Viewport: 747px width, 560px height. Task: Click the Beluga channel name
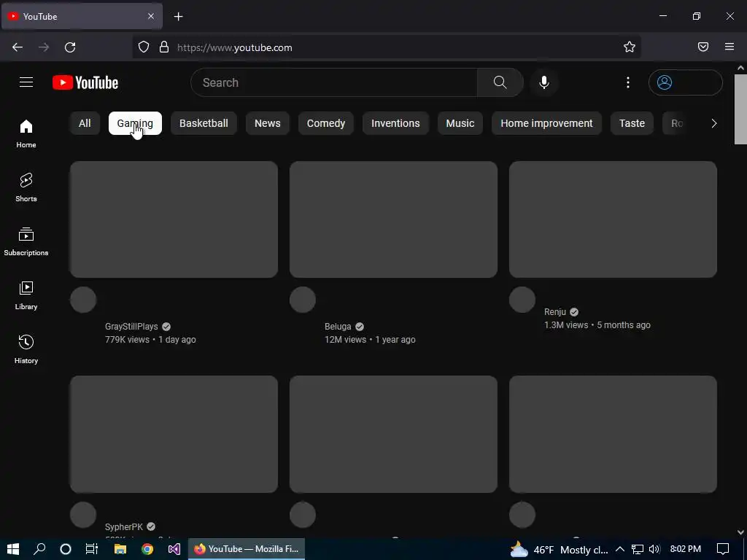[338, 327]
